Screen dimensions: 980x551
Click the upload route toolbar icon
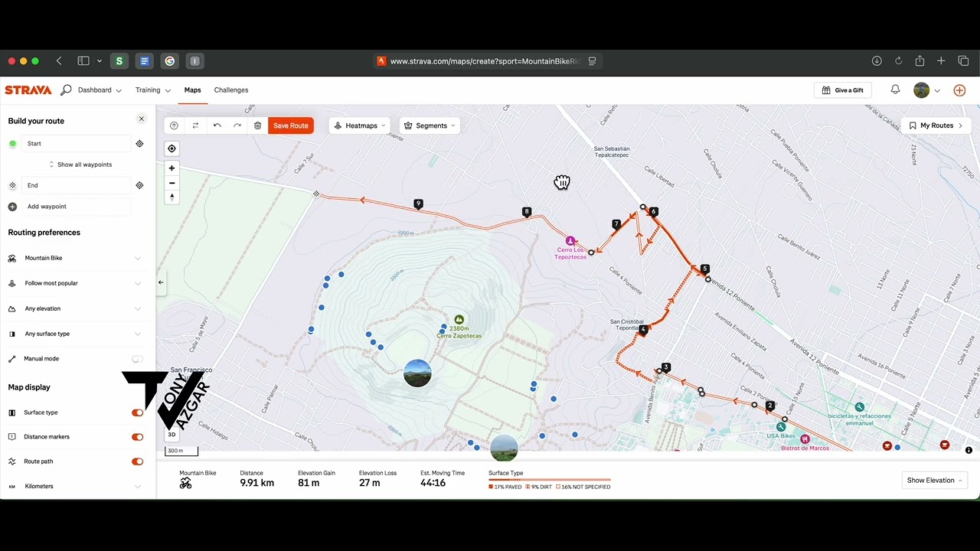(x=174, y=126)
